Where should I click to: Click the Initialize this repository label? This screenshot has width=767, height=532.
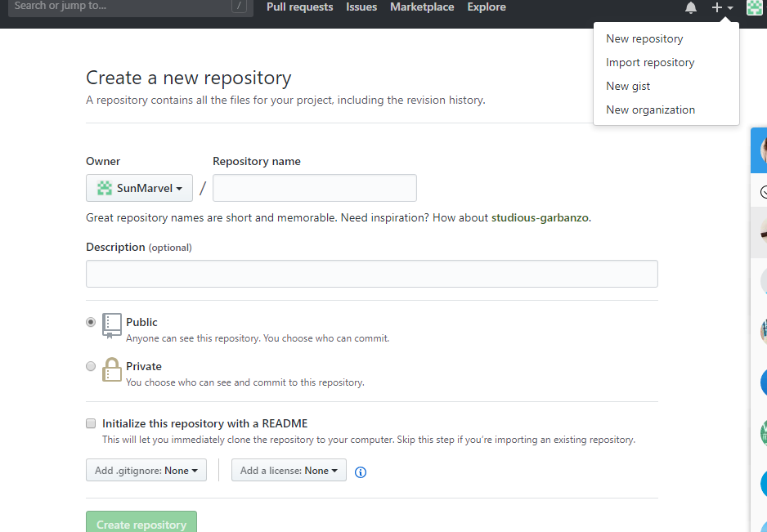[x=205, y=423]
